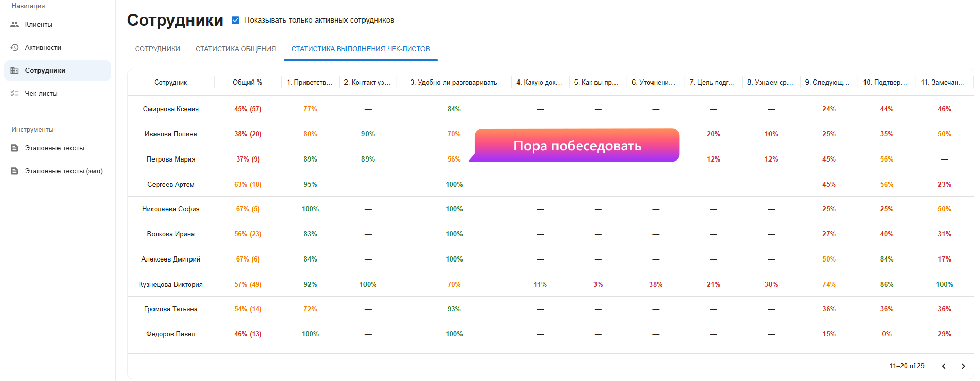Go to previous page of the table
Image resolution: width=980 pixels, height=381 pixels.
click(943, 366)
